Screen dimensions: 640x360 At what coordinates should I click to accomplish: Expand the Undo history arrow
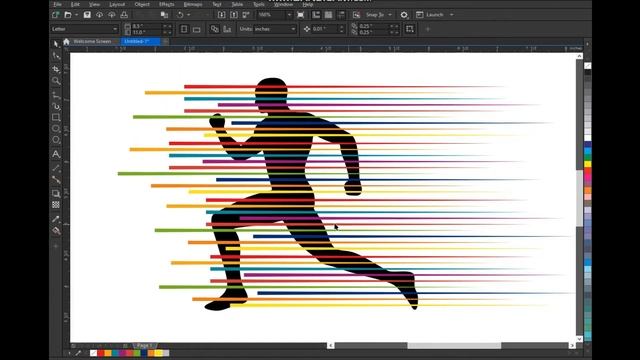(189, 15)
